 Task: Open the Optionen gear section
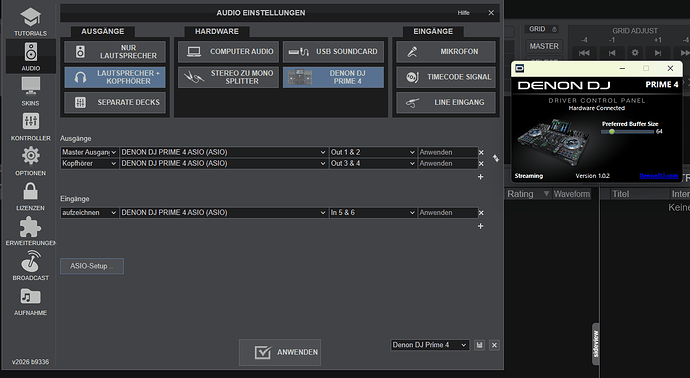[30, 161]
